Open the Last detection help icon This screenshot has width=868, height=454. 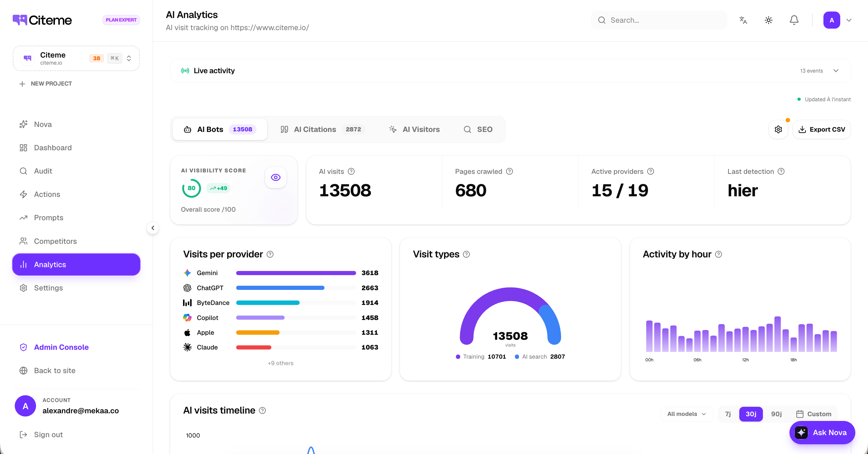[781, 172]
